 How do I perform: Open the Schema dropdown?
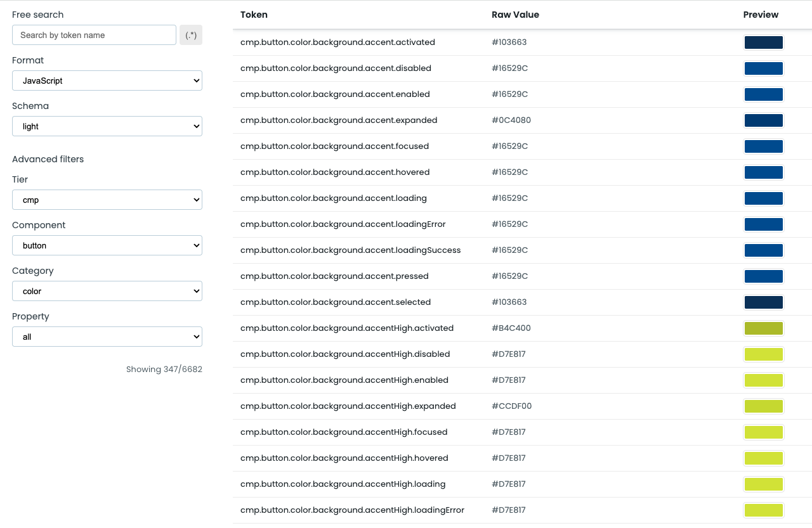pos(107,126)
